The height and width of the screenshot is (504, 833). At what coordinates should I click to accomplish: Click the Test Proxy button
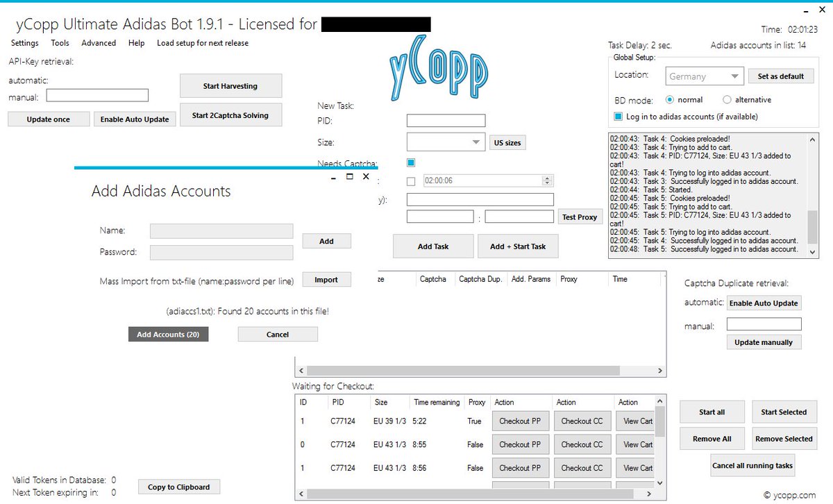coord(580,217)
